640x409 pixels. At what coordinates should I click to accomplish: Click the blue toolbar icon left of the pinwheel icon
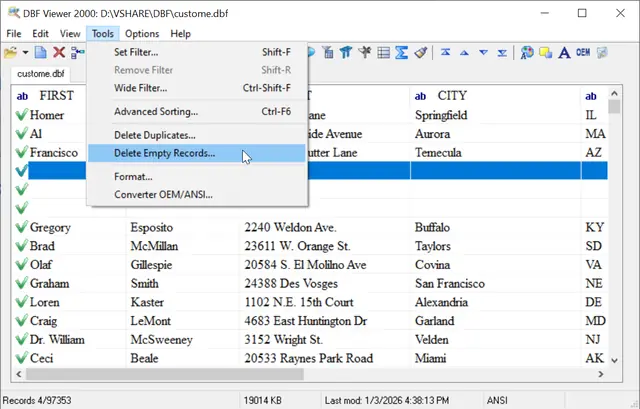346,52
